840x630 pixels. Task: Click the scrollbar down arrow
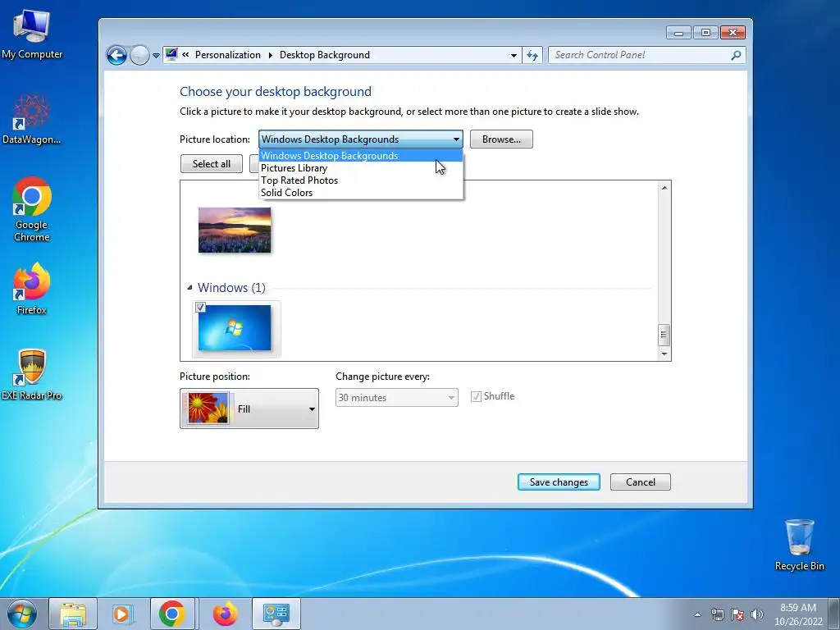point(664,354)
